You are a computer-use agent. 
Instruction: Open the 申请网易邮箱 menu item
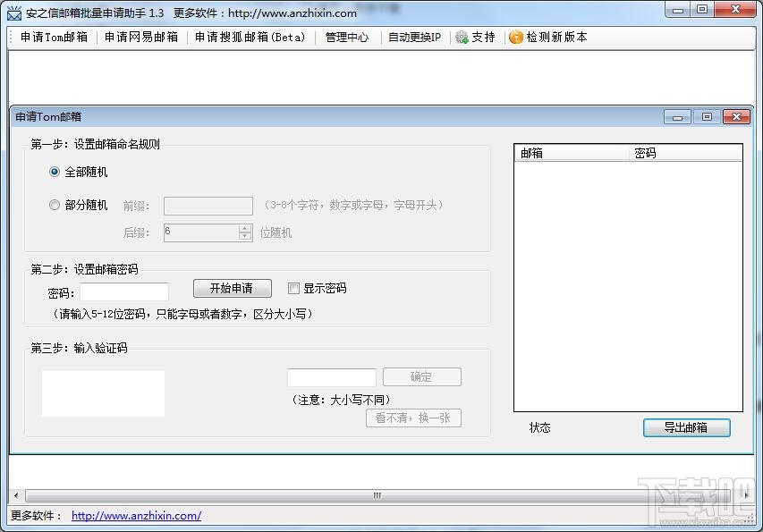pos(141,37)
